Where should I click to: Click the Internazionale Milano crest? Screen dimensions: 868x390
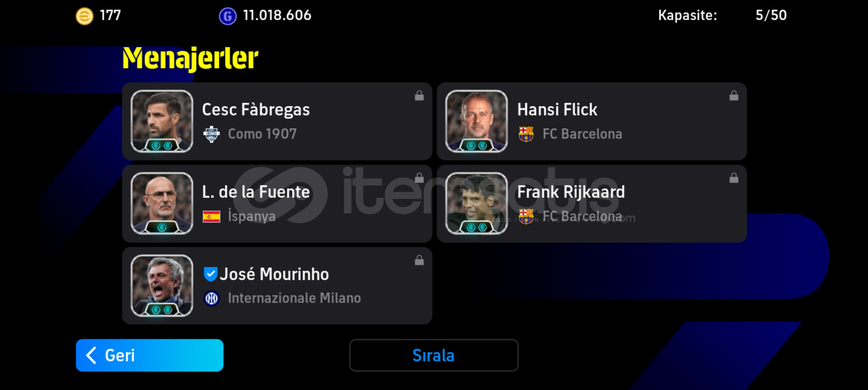tap(211, 299)
